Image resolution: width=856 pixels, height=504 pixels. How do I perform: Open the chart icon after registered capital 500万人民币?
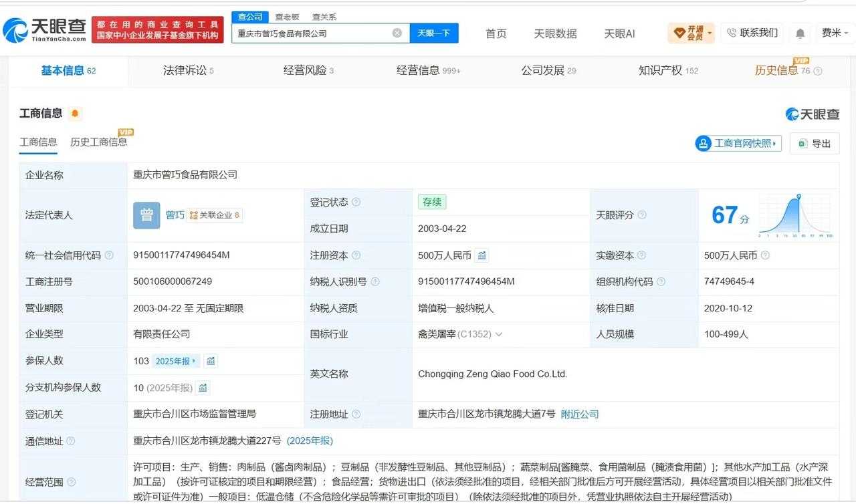482,255
